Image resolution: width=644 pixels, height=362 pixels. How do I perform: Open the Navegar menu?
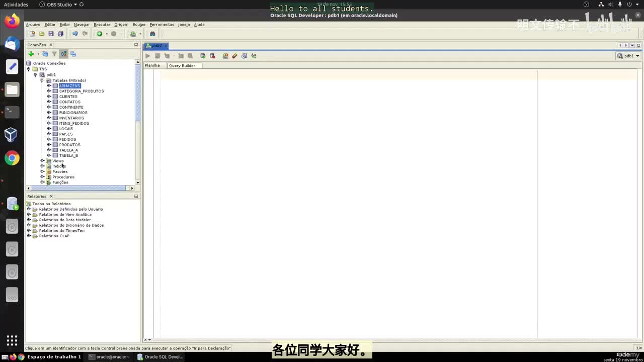coord(82,25)
